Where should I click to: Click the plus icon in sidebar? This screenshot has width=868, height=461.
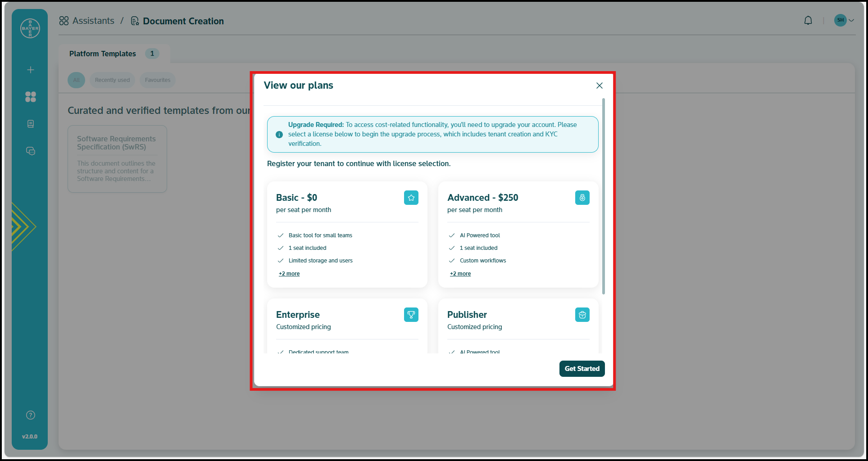31,70
